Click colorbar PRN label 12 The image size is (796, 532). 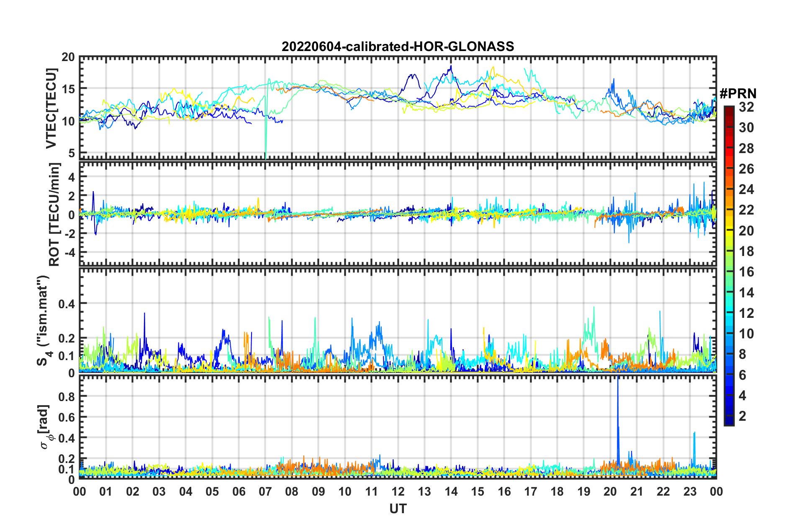[x=746, y=313]
